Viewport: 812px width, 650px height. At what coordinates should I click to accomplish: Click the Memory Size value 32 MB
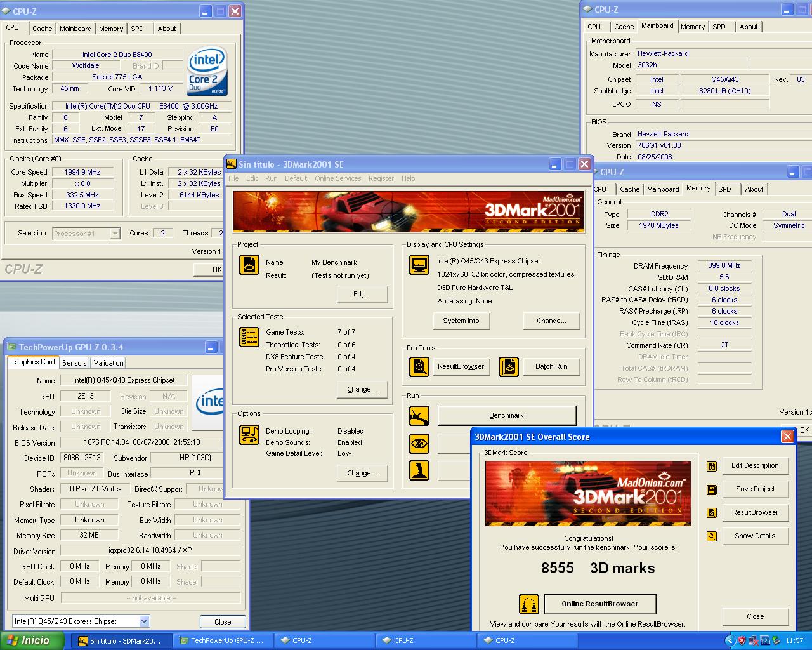(x=89, y=536)
